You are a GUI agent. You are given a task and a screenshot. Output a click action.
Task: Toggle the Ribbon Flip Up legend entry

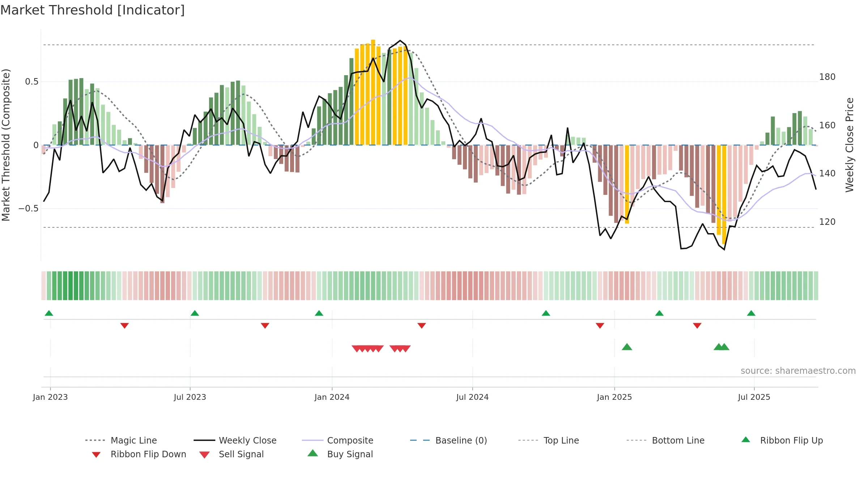coord(782,440)
